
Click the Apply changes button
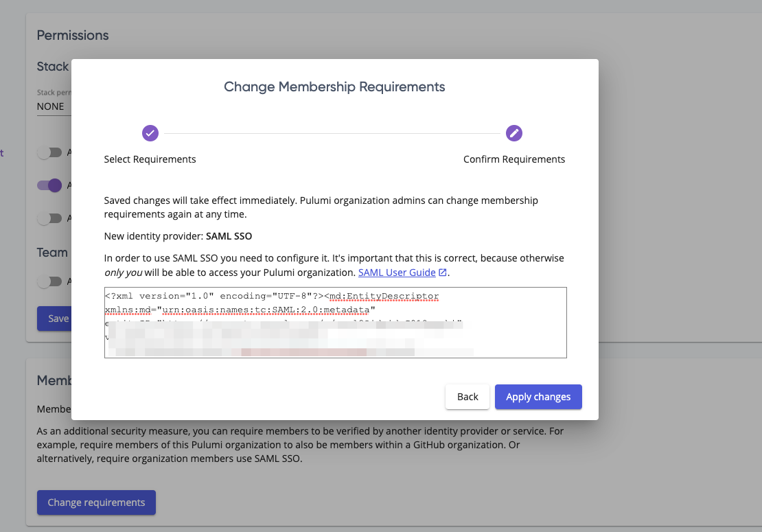coord(538,397)
